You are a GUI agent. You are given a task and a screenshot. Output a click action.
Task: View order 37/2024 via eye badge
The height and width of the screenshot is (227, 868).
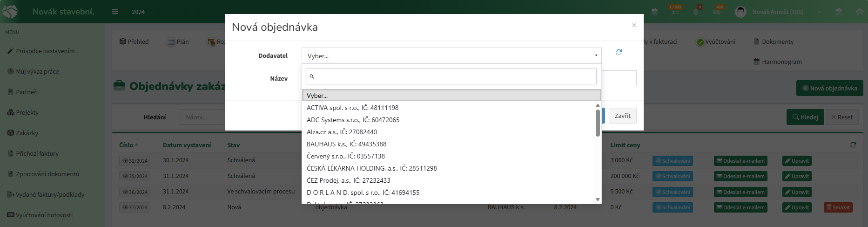click(135, 207)
